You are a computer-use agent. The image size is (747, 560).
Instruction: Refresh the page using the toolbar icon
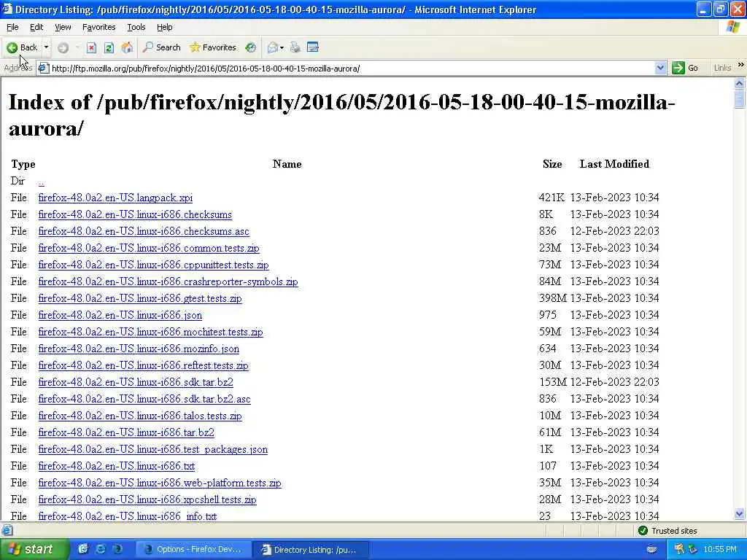(x=109, y=47)
